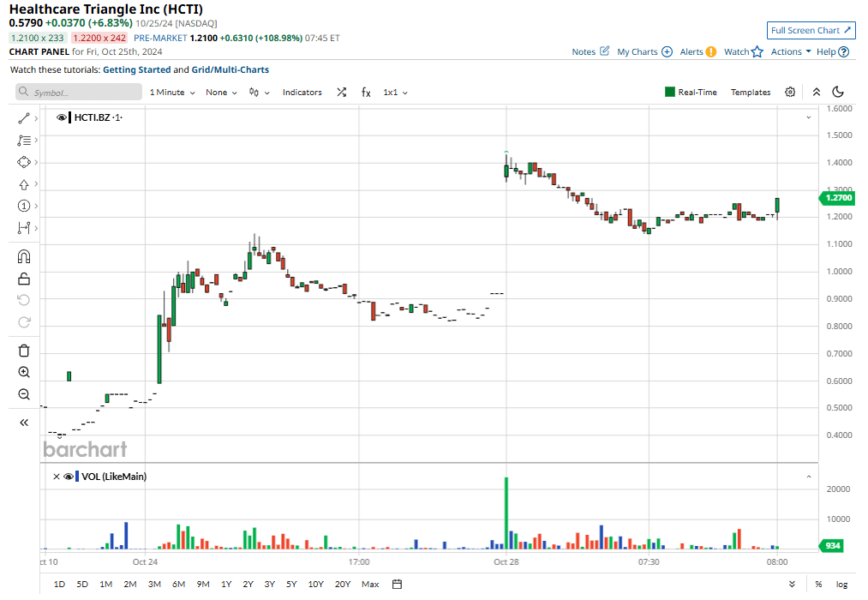This screenshot has height=600, width=868.
Task: Open the Getting Started tutorial link
Action: 137,69
